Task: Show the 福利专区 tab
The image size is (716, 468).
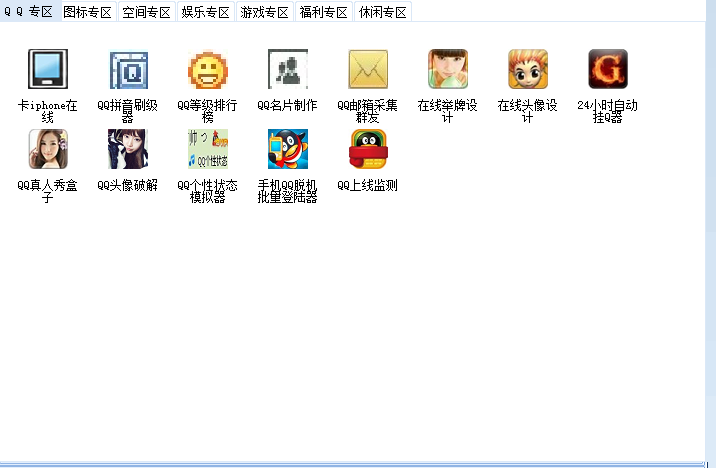Action: 324,12
